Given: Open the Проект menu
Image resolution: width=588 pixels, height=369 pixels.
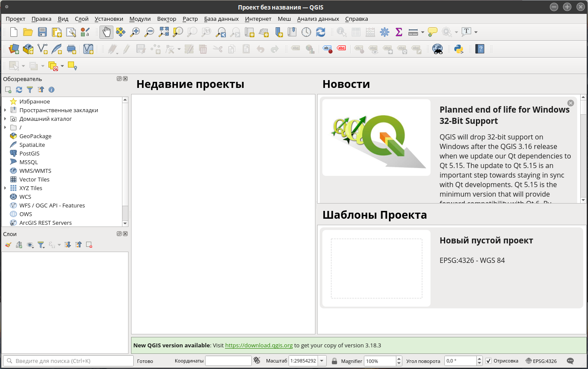Looking at the screenshot, I should pyautogui.click(x=16, y=19).
